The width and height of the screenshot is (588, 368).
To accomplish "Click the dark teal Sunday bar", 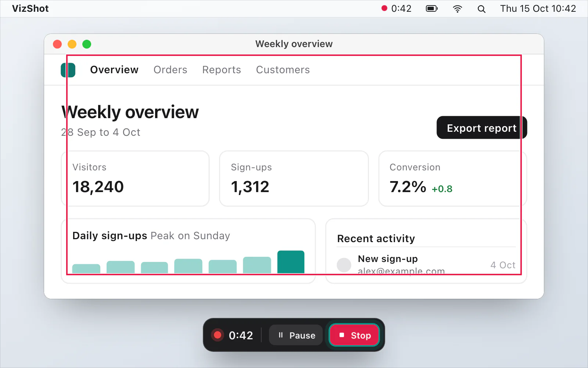I will 291,262.
